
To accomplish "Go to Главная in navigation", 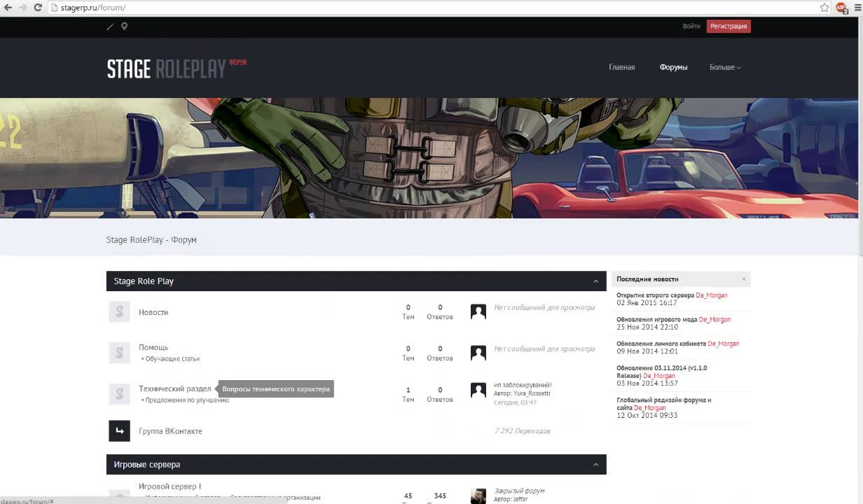I will click(x=622, y=67).
